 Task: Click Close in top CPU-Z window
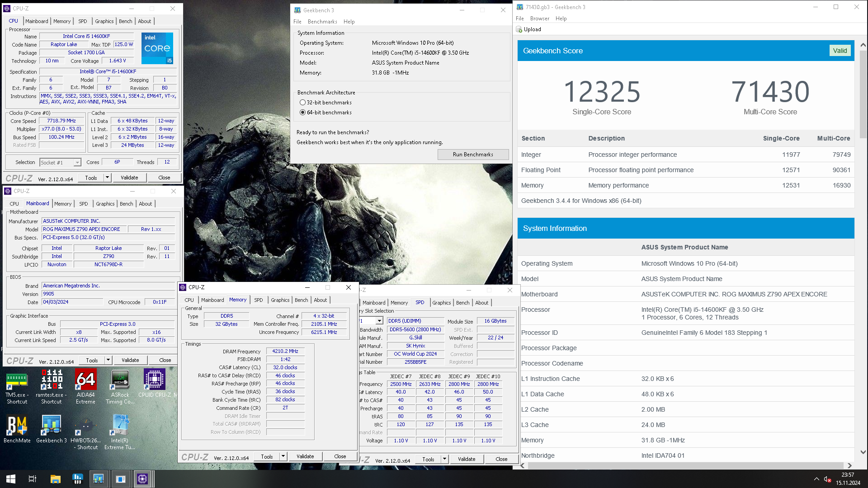pyautogui.click(x=164, y=178)
